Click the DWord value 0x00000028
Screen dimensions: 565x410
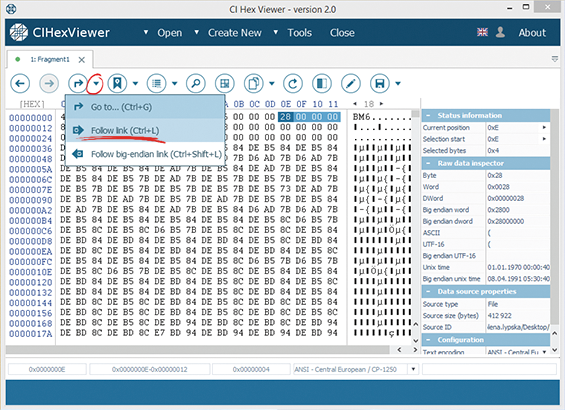[x=506, y=198]
